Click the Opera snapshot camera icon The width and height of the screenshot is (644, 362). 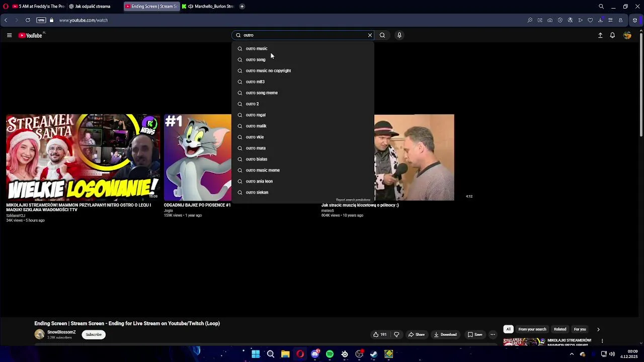click(550, 20)
